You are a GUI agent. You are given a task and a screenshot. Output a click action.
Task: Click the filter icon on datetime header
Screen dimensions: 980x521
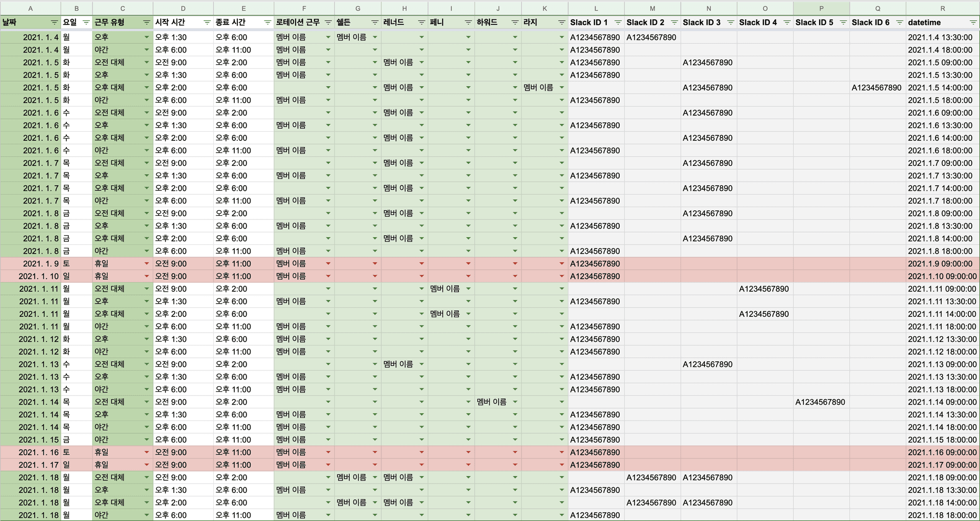click(973, 22)
